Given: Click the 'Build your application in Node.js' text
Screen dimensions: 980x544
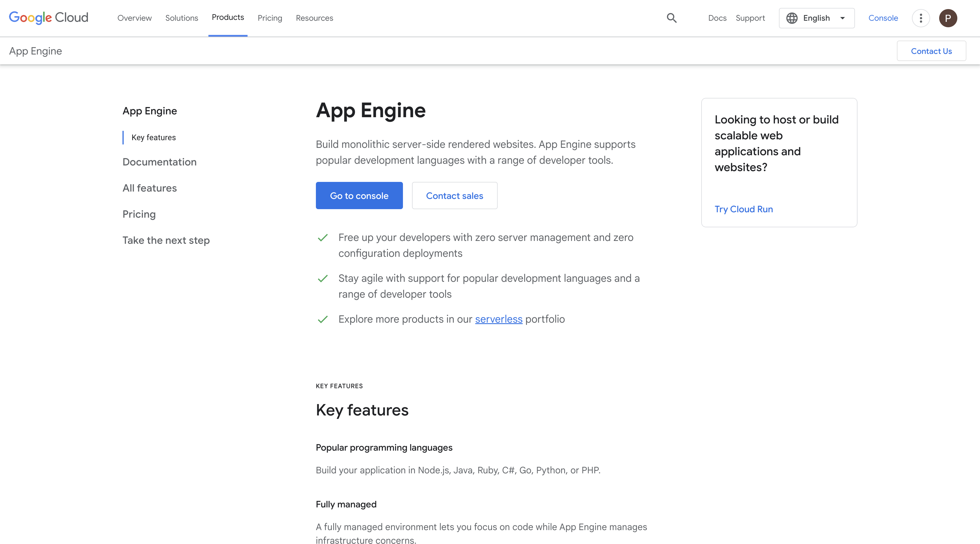Looking at the screenshot, I should pos(458,470).
